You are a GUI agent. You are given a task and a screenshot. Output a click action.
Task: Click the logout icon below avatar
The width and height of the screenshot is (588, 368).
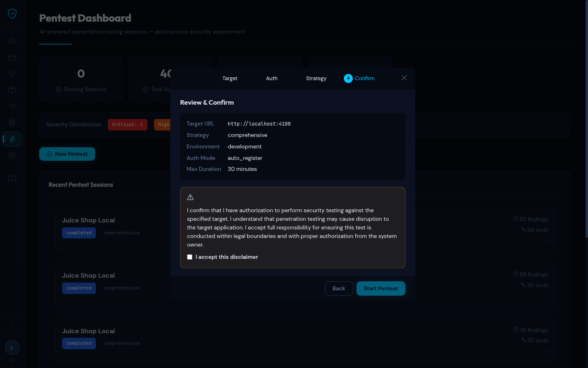click(x=12, y=360)
